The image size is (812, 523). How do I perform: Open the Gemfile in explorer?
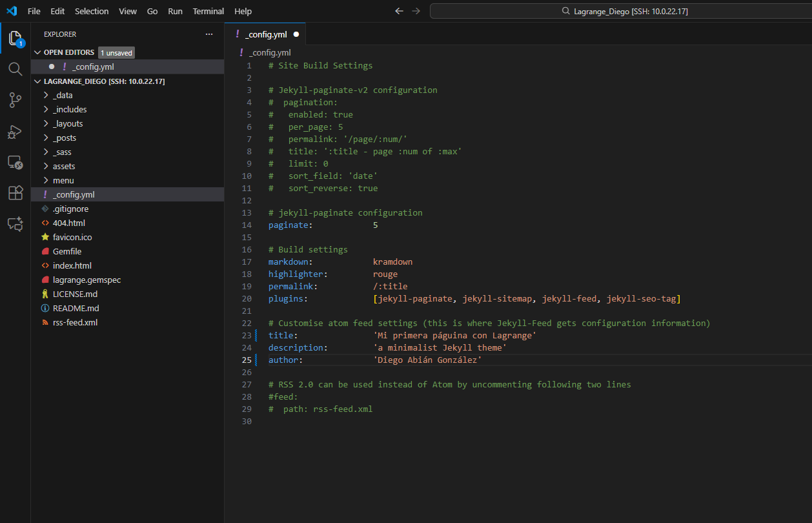[67, 251]
